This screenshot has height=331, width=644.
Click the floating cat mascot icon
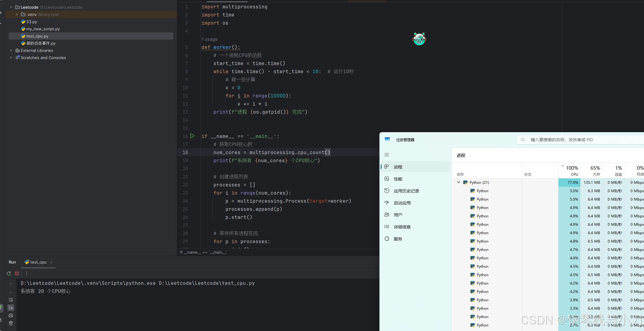(419, 39)
